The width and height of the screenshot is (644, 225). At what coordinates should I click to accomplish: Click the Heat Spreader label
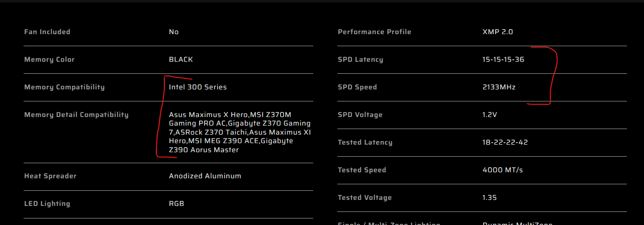pos(50,176)
